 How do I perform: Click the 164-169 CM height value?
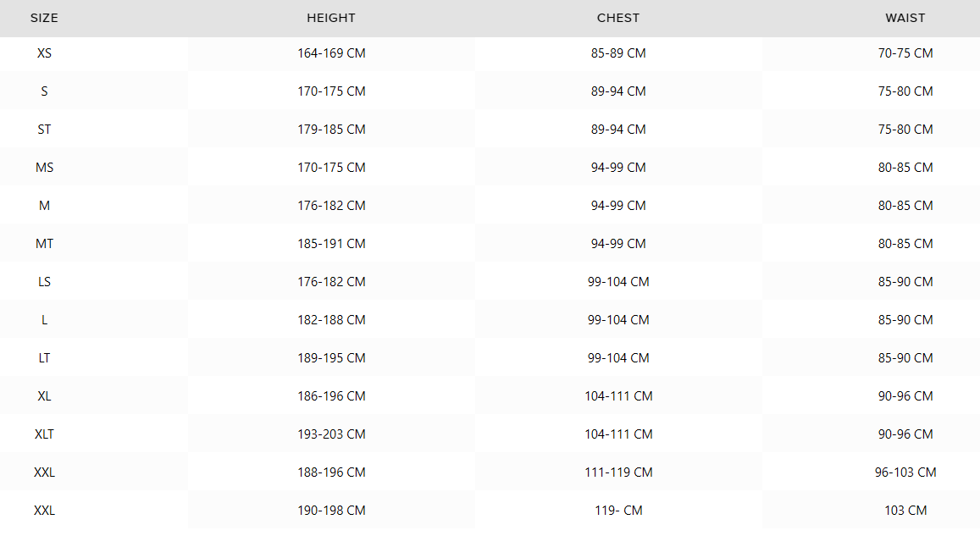tap(331, 53)
